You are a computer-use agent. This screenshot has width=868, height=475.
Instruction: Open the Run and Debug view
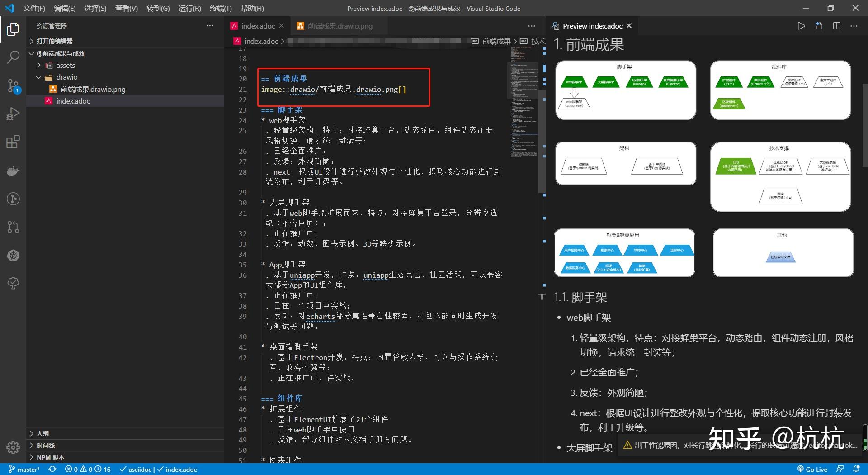(13, 114)
